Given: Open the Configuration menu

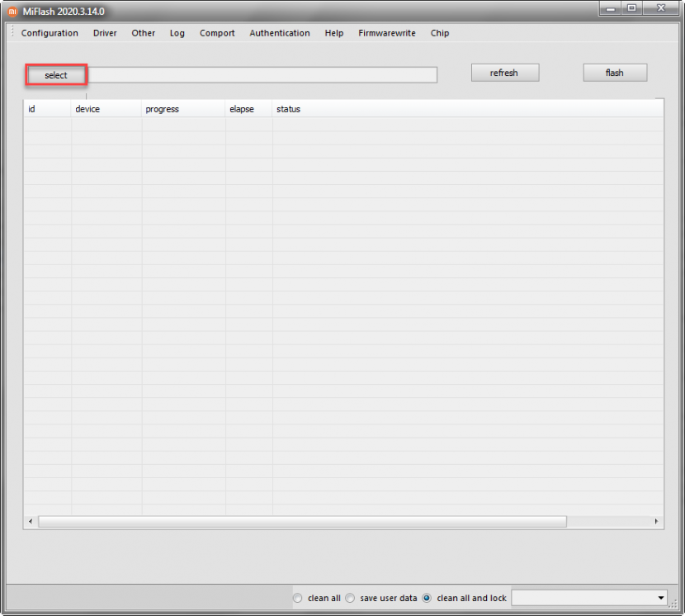Looking at the screenshot, I should [x=50, y=33].
